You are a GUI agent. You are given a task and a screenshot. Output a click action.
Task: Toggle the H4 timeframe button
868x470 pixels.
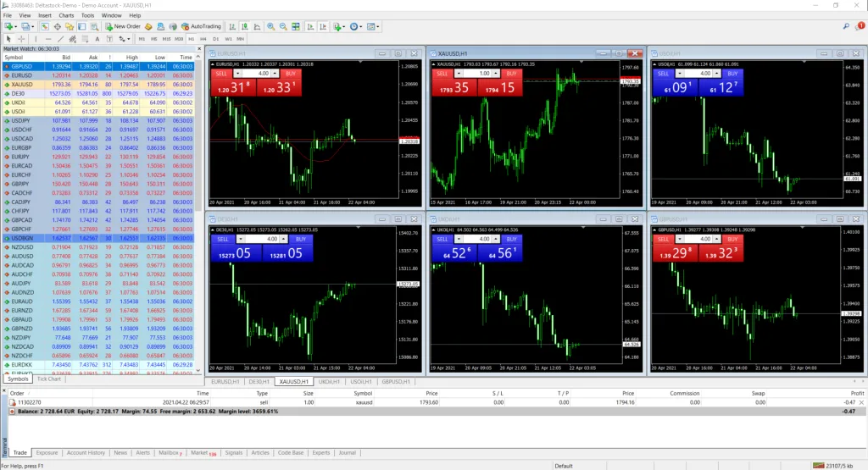(203, 39)
